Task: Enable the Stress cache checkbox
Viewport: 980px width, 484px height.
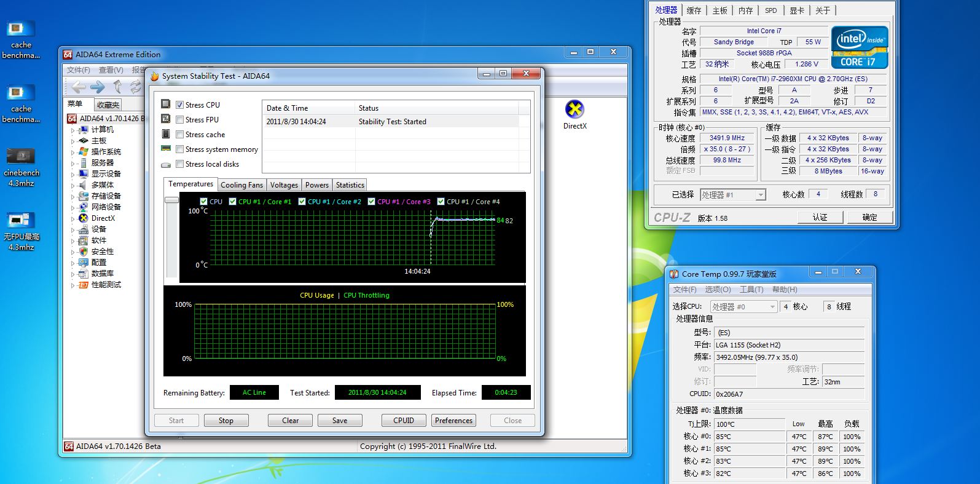Action: (x=179, y=135)
